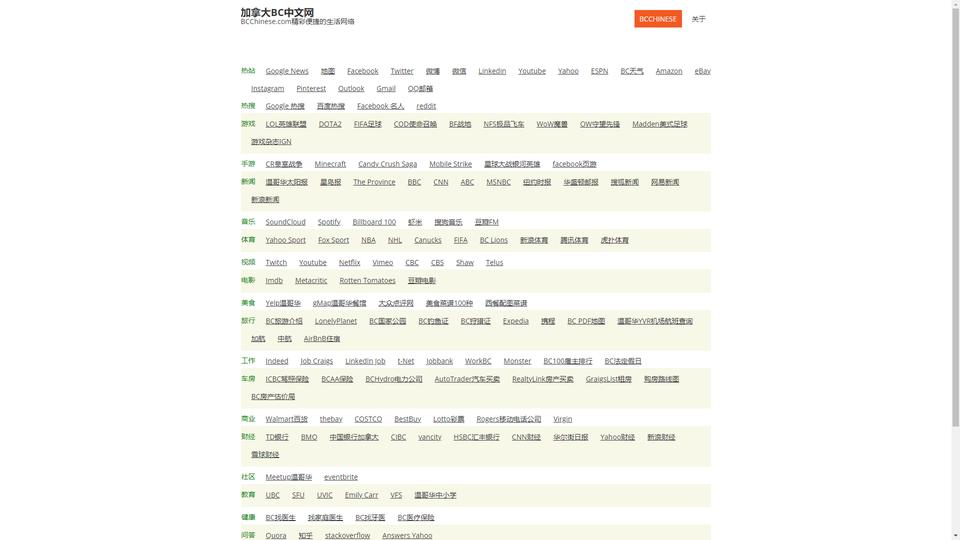The width and height of the screenshot is (960, 540).
Task: Open the Spotify link
Action: click(x=329, y=222)
